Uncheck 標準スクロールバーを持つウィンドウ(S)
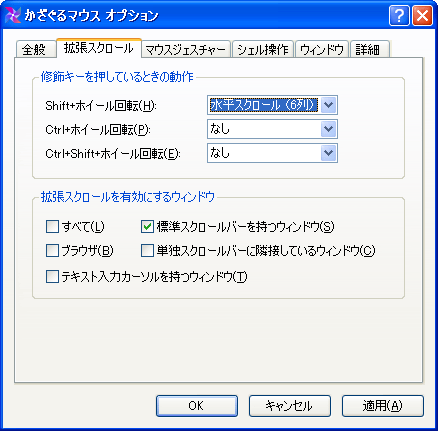The image size is (438, 431). click(147, 227)
